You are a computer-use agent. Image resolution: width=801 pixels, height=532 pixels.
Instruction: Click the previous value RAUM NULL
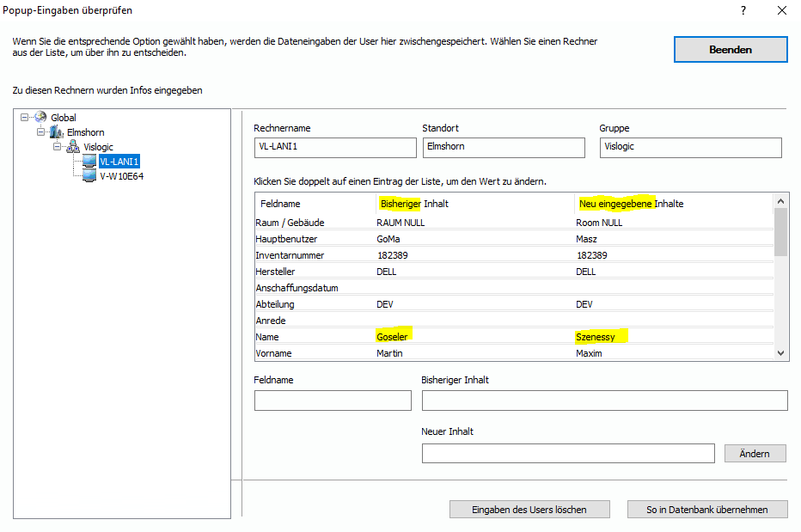(400, 223)
